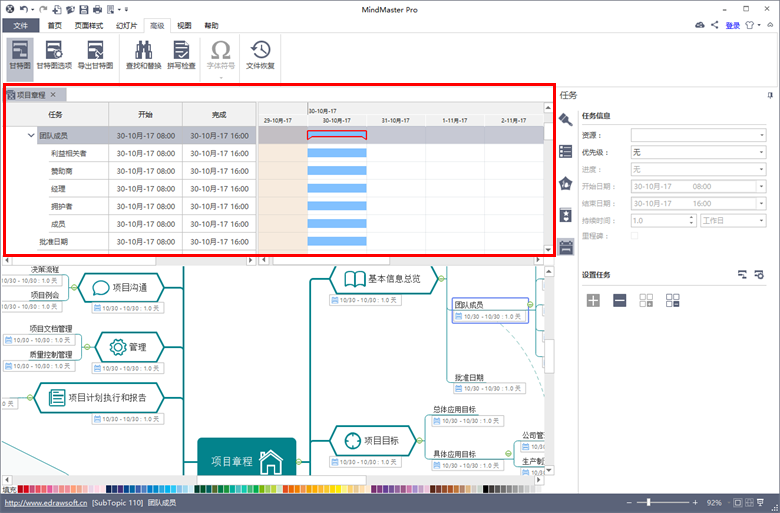Toggle the 里程碑 milestone checkbox

coord(634,236)
